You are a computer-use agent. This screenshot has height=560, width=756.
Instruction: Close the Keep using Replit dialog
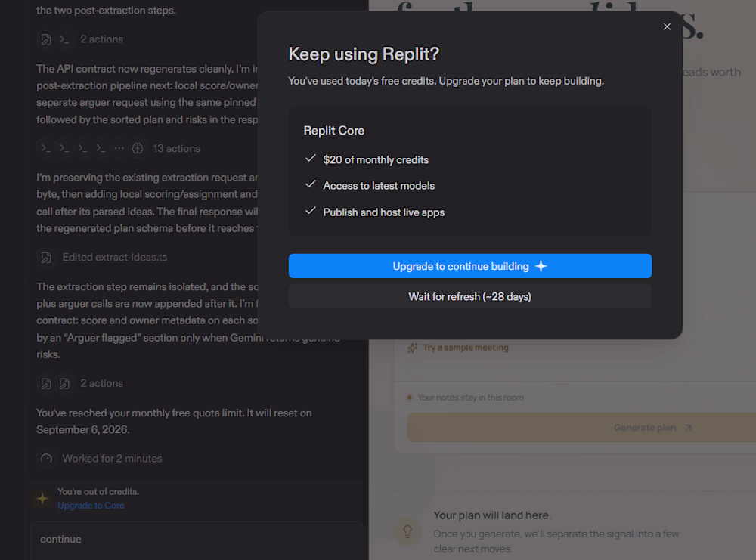pos(667,27)
